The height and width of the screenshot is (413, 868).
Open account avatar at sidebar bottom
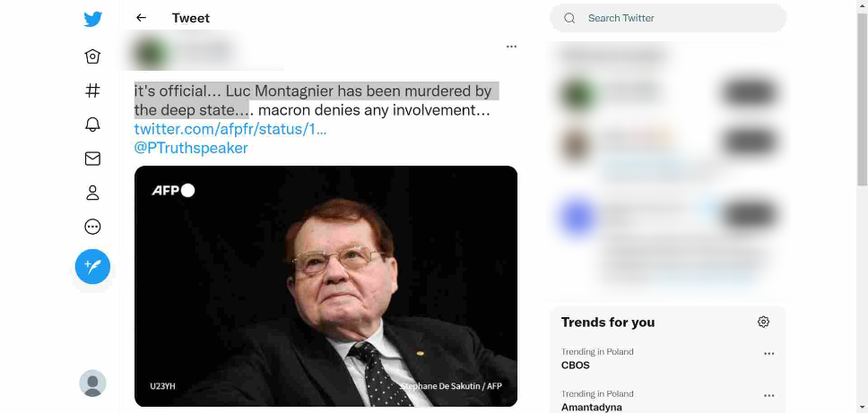coord(92,383)
